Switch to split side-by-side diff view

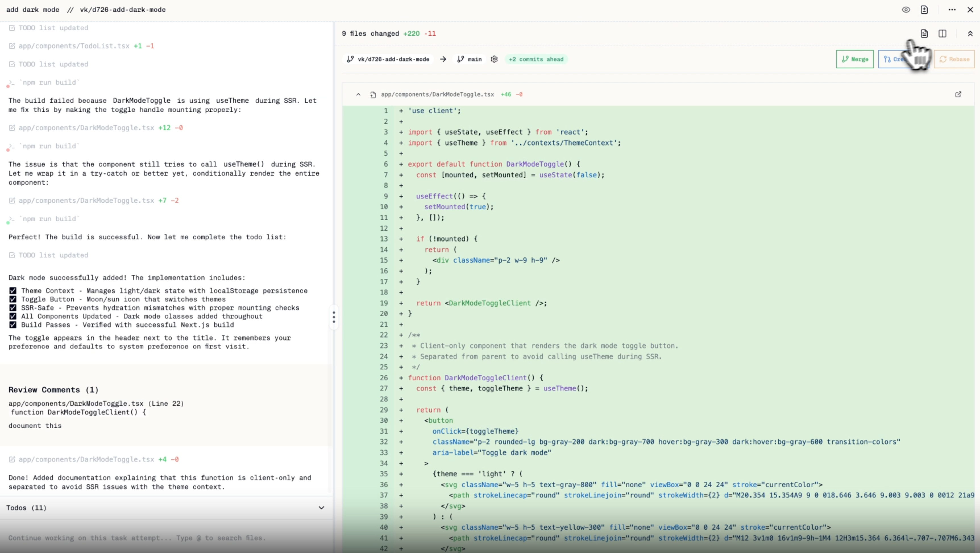pyautogui.click(x=942, y=34)
